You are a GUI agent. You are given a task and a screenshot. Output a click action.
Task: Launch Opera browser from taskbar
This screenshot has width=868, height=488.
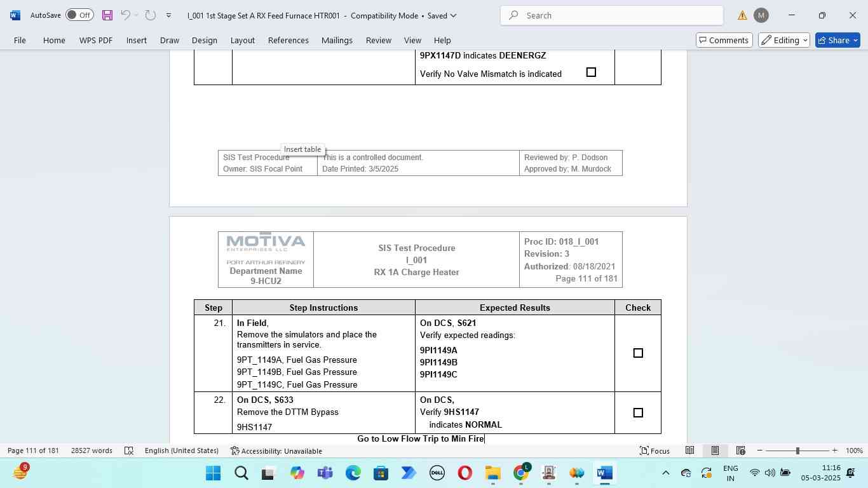click(465, 473)
